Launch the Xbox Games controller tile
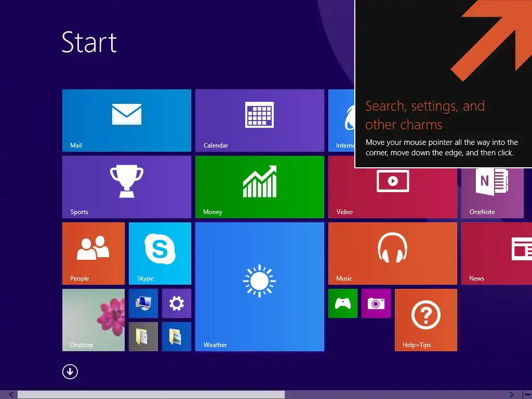Screen dimensions: 532x399 [x=343, y=303]
